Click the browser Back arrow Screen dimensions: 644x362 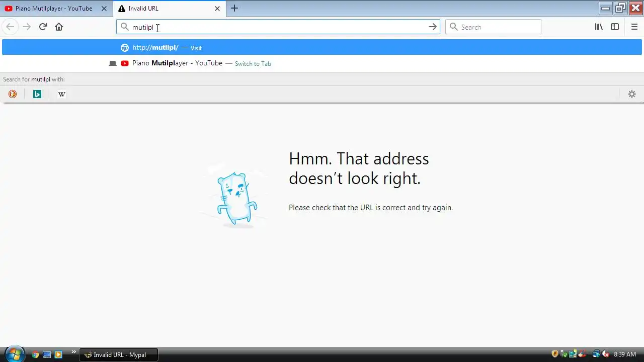point(10,27)
